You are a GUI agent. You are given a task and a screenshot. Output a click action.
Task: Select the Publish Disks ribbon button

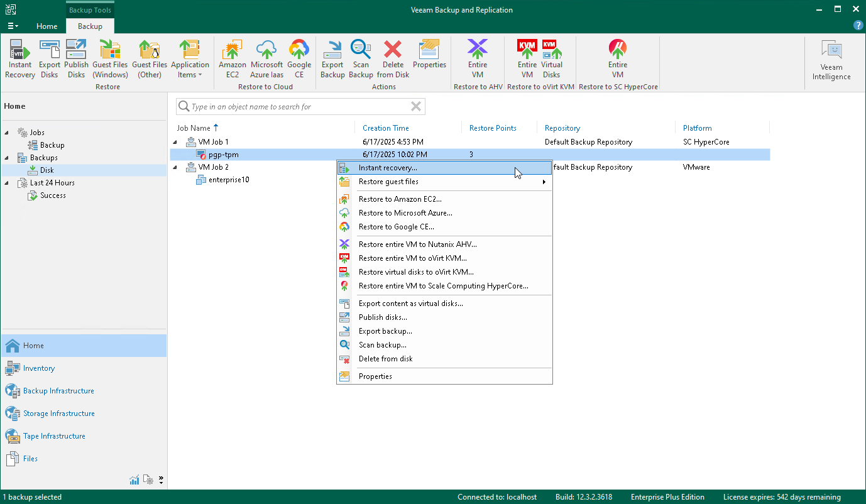coord(76,59)
